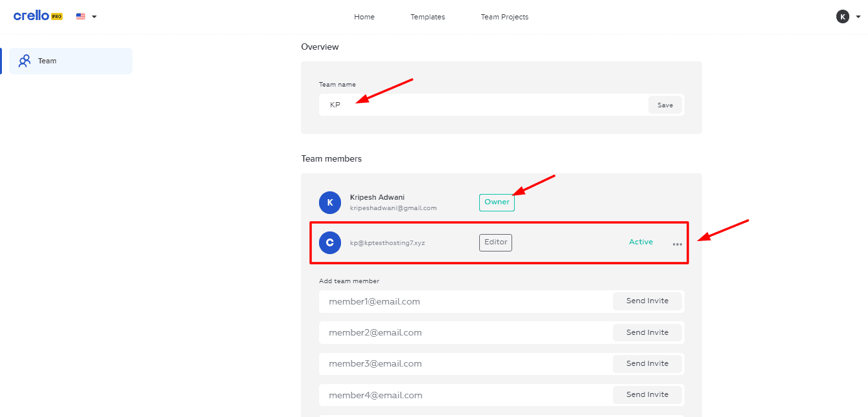868x417 pixels.
Task: Open three-dot options for the Editor member
Action: click(677, 244)
